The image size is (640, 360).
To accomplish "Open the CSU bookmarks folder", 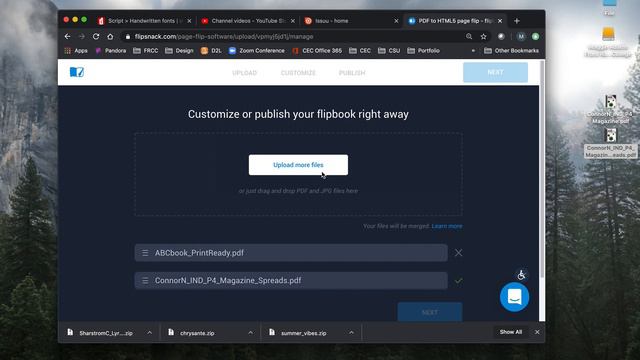I will (x=389, y=51).
